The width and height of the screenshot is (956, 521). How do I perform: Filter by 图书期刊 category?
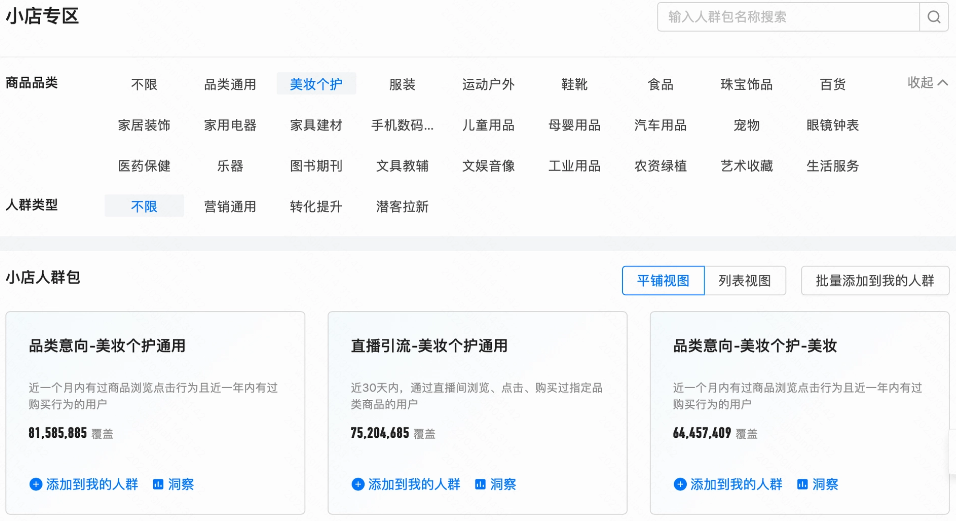click(316, 166)
